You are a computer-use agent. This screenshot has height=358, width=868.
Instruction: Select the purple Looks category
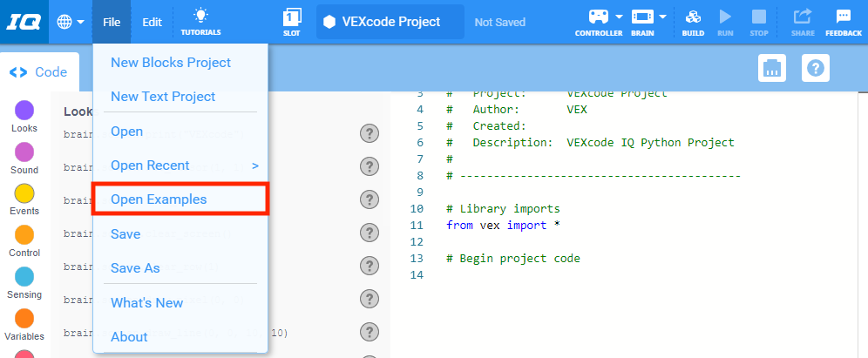click(x=24, y=116)
